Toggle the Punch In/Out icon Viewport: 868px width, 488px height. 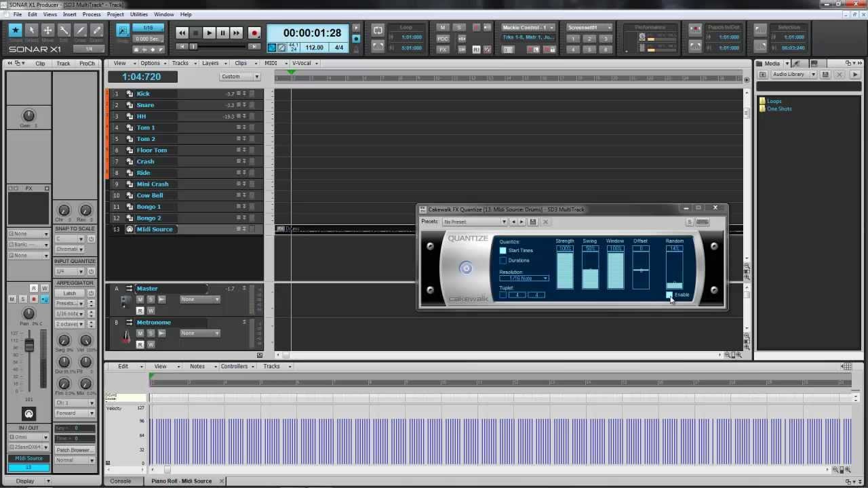pyautogui.click(x=694, y=30)
